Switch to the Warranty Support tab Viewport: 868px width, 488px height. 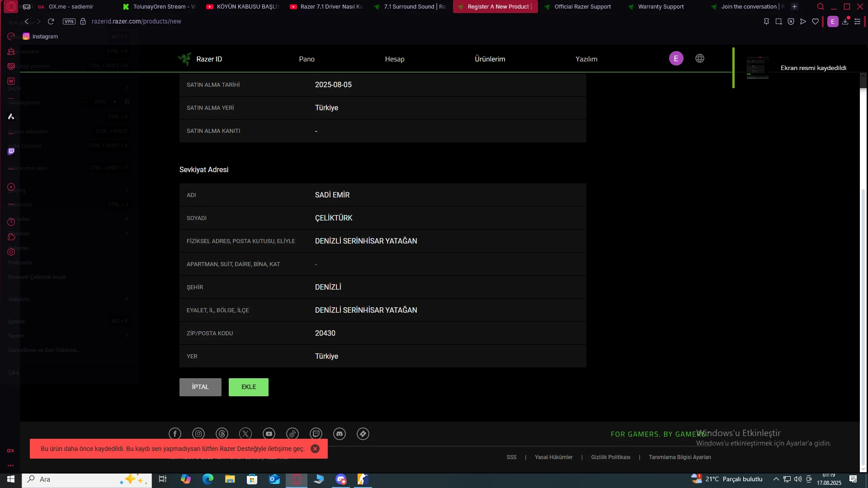coord(660,7)
